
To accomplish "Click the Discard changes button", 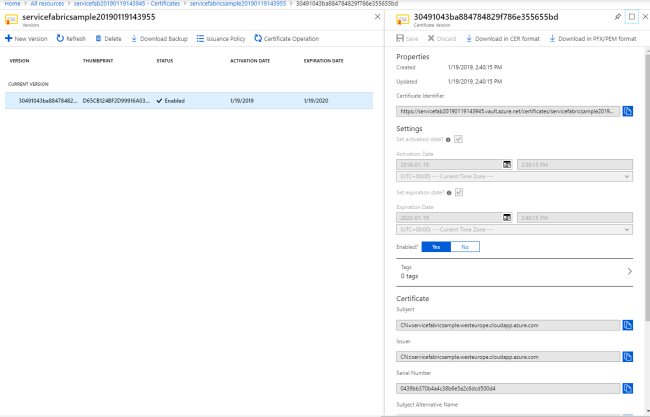I will coord(442,39).
